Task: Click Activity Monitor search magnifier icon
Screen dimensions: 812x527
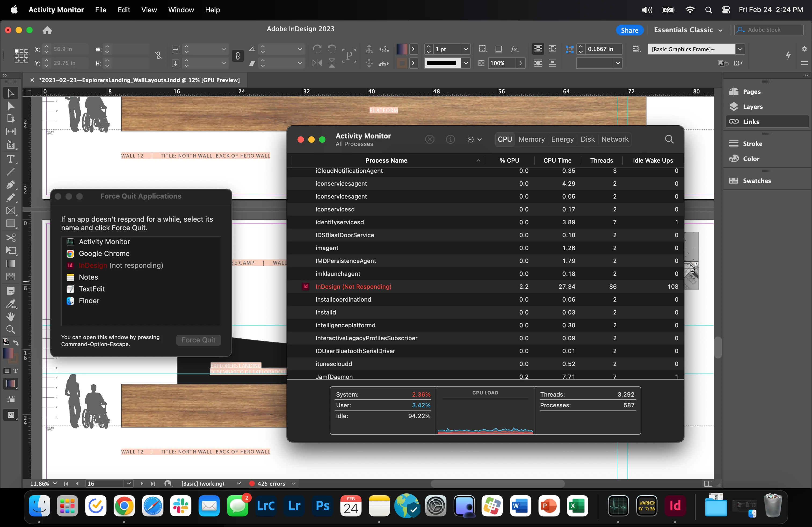Action: [x=669, y=139]
